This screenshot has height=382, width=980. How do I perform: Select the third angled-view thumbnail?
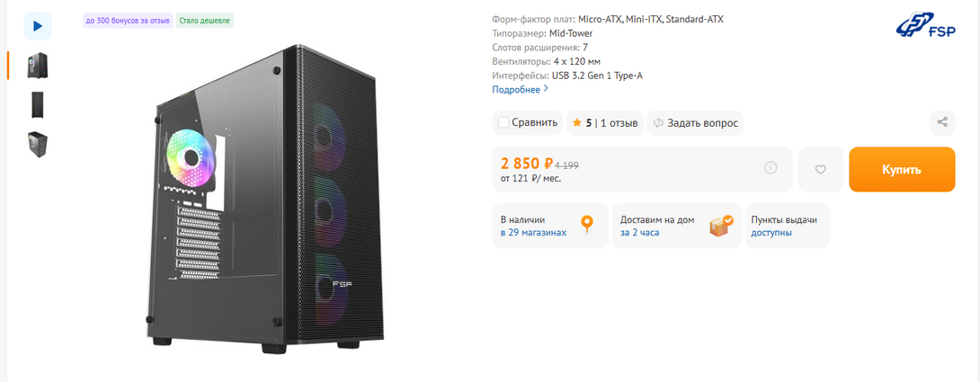click(x=38, y=144)
